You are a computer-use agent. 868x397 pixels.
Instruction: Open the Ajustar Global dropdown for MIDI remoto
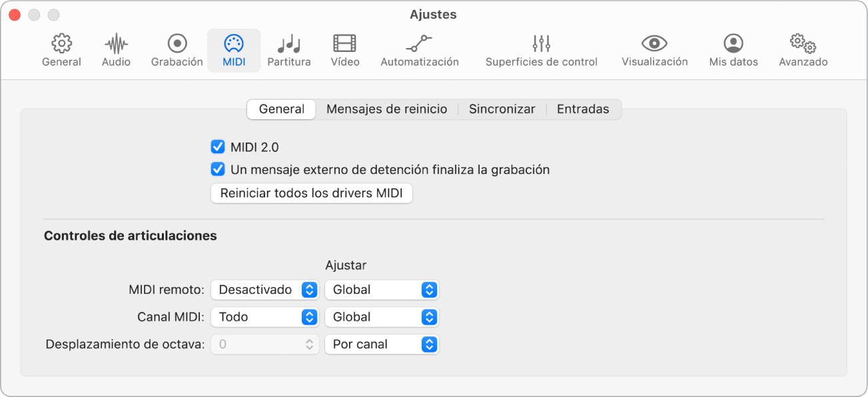pyautogui.click(x=382, y=289)
